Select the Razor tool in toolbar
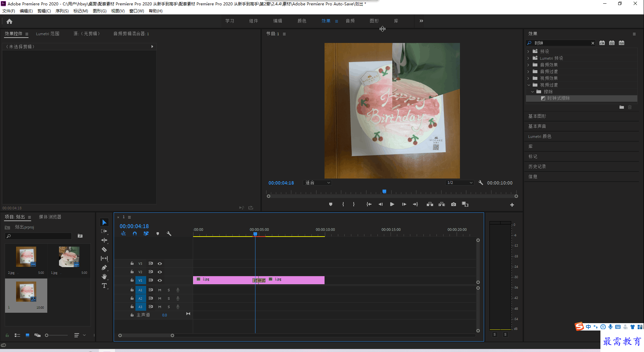Viewport: 644px width, 352px height. (x=104, y=249)
